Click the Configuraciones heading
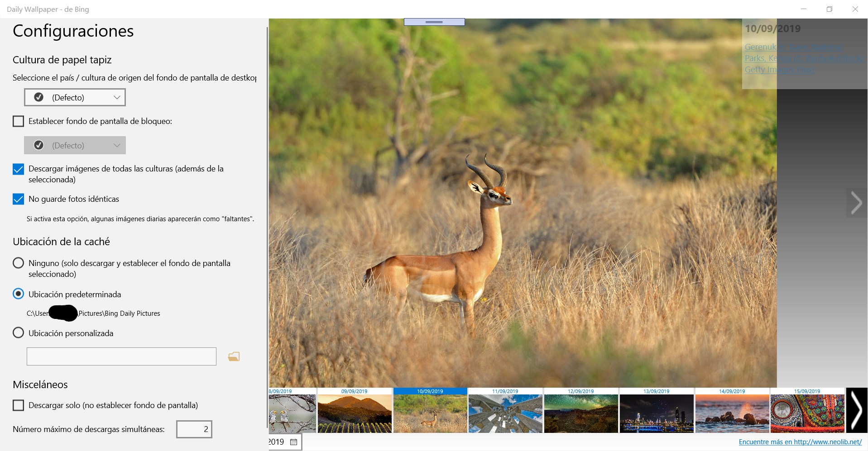868x451 pixels. 73,31
